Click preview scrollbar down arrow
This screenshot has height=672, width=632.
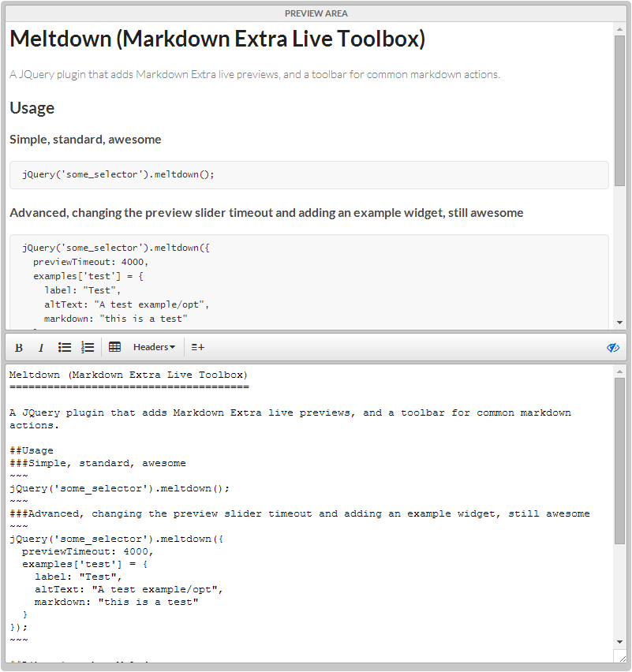tap(619, 323)
